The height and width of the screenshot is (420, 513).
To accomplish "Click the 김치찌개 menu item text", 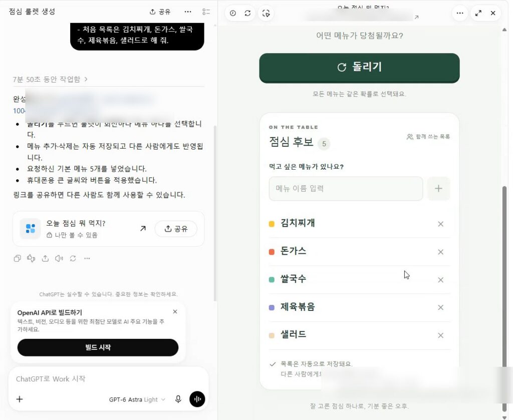I will (298, 223).
